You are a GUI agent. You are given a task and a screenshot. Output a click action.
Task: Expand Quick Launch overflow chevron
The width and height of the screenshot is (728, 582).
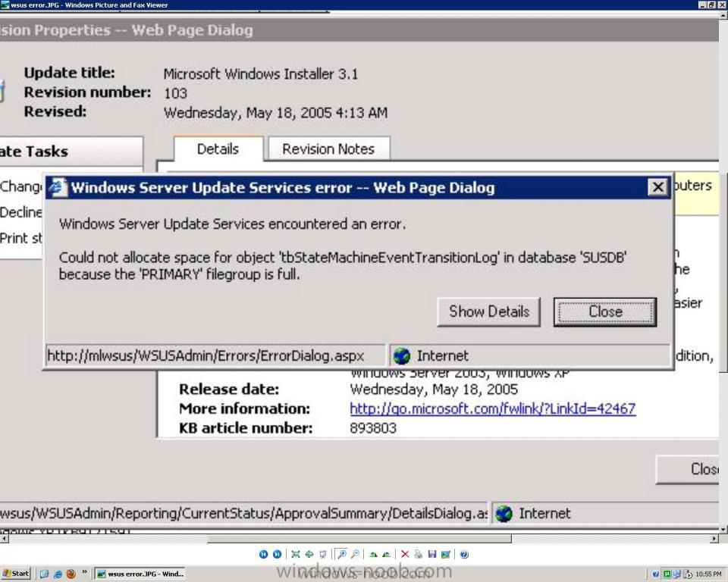click(84, 572)
